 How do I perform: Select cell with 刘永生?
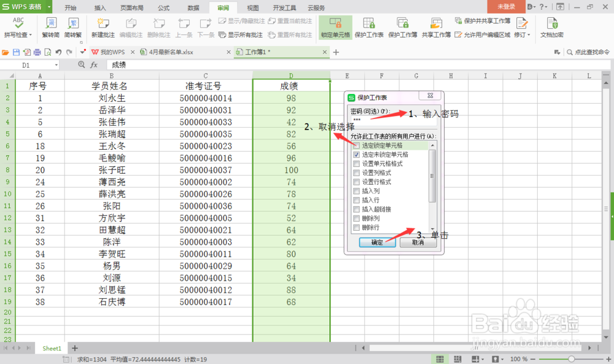tap(112, 98)
